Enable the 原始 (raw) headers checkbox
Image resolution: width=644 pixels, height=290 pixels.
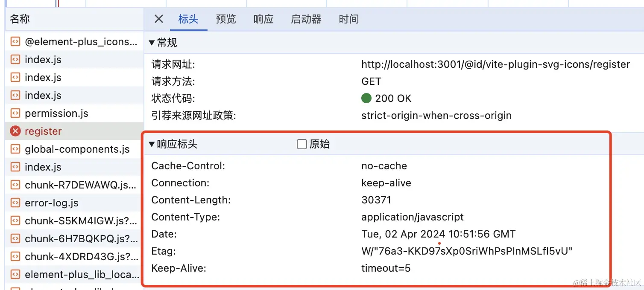(x=302, y=144)
